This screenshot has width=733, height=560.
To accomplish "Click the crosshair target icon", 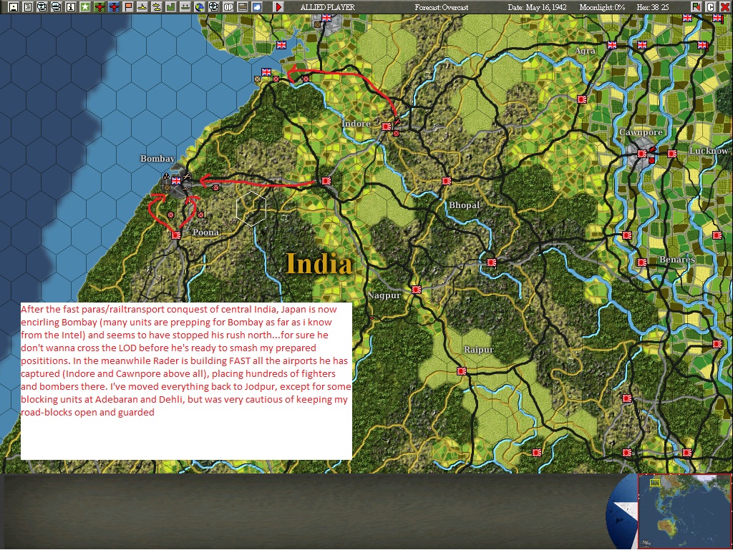I will (213, 6).
